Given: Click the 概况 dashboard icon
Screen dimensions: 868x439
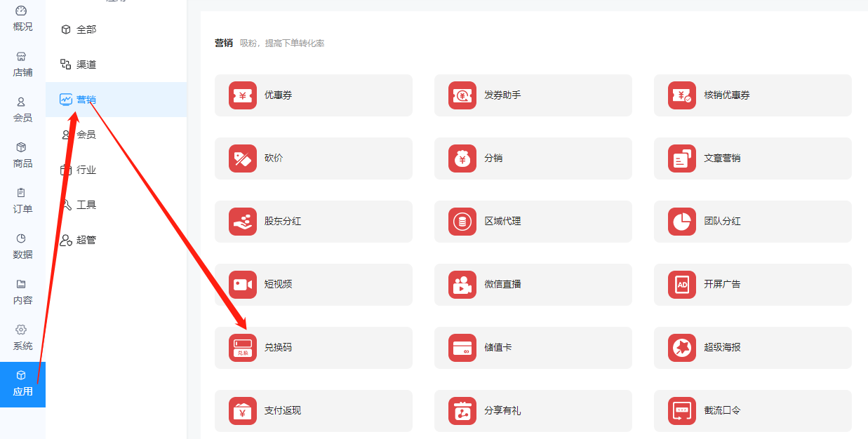Looking at the screenshot, I should tap(21, 11).
